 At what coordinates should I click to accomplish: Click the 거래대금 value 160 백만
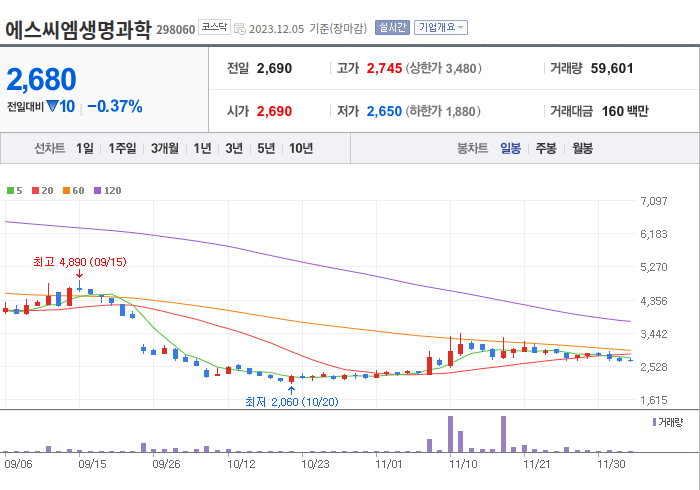[625, 111]
